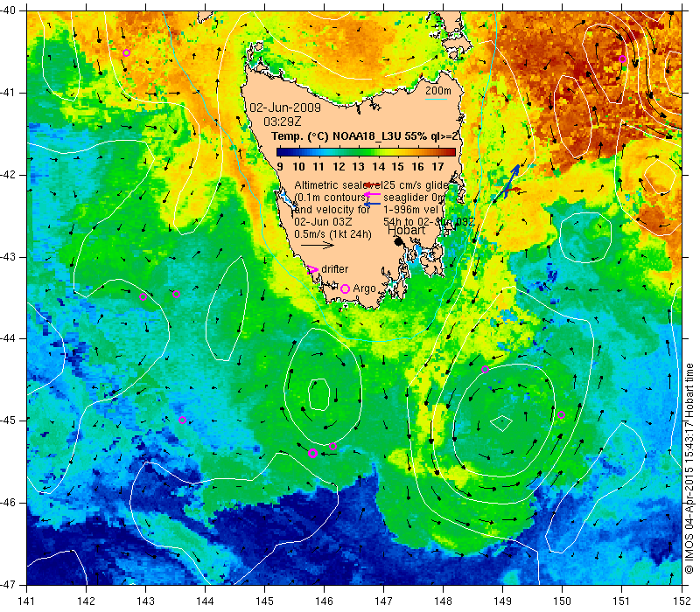Image resolution: width=700 pixels, height=612 pixels.
Task: Select Argo float marker near 148.7E, 44.4S
Action: [486, 369]
